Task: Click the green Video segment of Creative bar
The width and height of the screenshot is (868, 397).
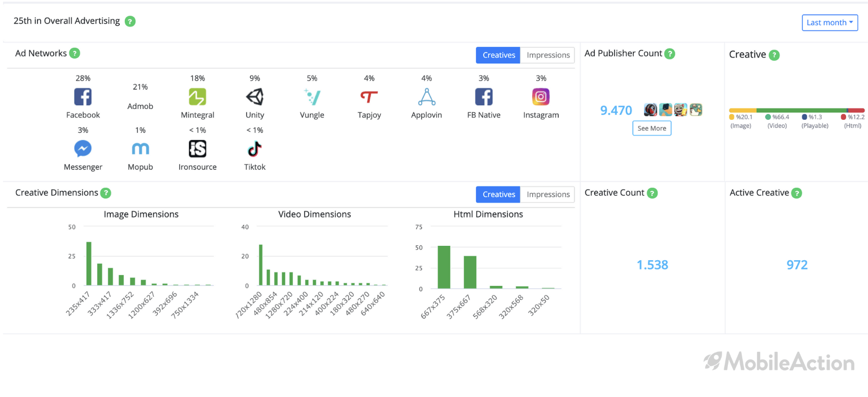Action: pos(801,111)
